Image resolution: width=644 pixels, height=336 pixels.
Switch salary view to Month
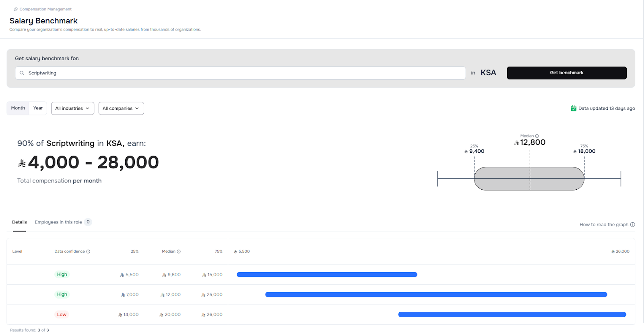point(18,108)
